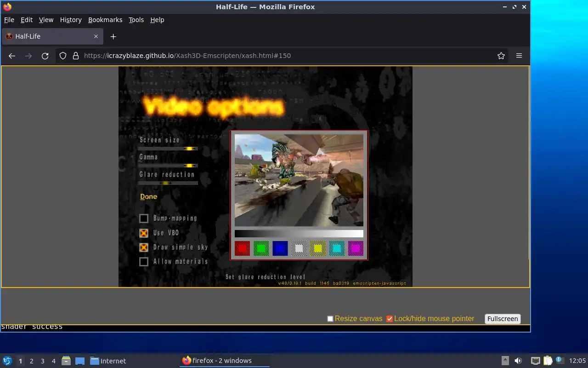
Task: Open the Edit menu
Action: pos(27,20)
